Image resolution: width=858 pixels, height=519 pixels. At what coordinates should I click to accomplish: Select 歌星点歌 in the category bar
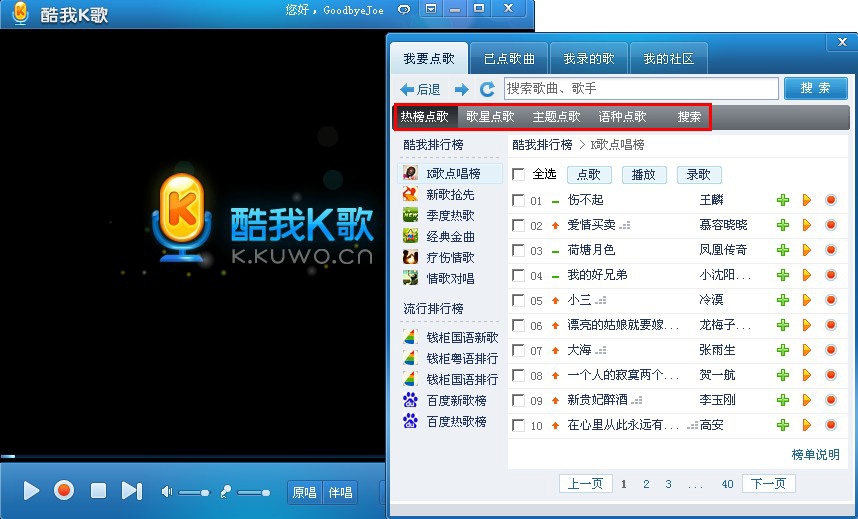click(x=490, y=117)
